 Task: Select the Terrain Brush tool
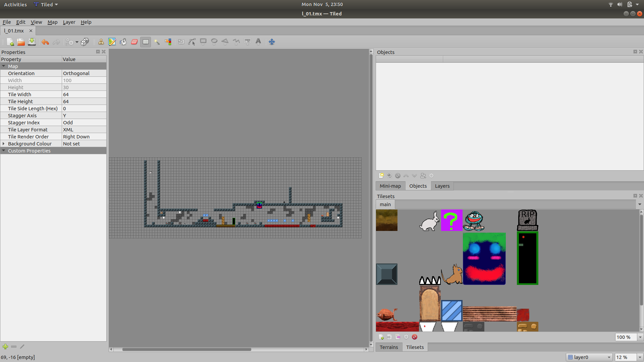112,42
